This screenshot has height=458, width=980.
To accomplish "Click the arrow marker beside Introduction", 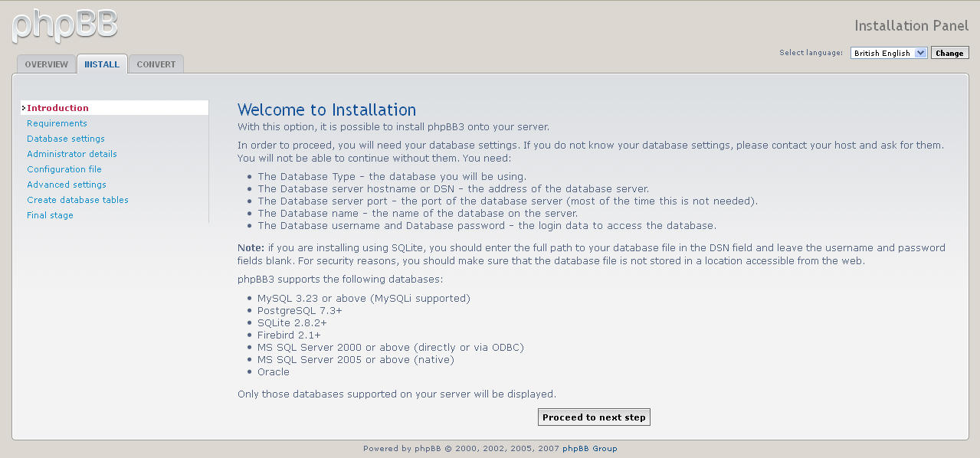I will [x=24, y=108].
